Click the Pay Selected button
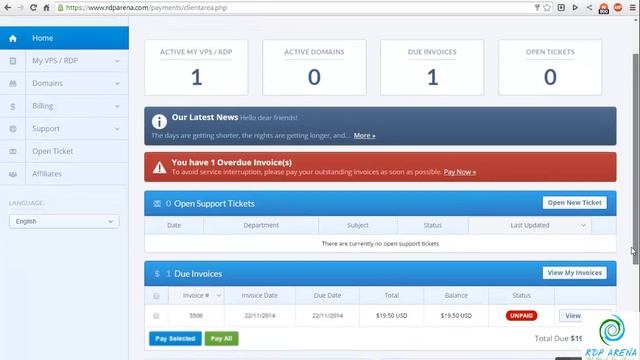 point(175,338)
